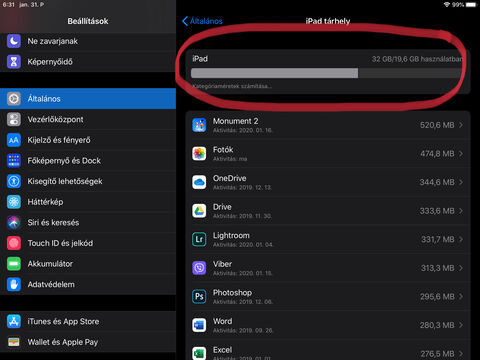Tap the Drive 333,6 MB size
The width and height of the screenshot is (480, 360).
(437, 211)
